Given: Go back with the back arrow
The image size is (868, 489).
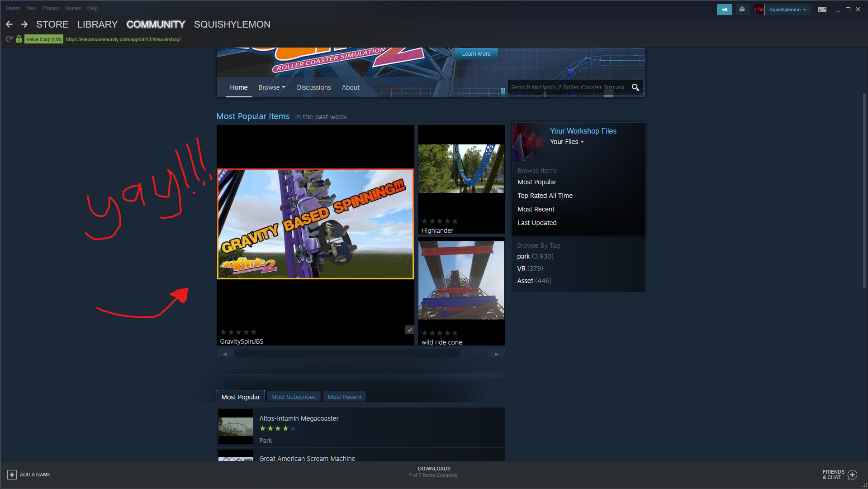Looking at the screenshot, I should coord(9,24).
